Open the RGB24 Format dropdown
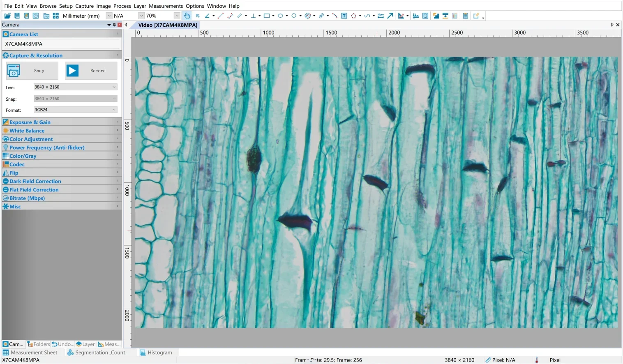 tap(75, 110)
